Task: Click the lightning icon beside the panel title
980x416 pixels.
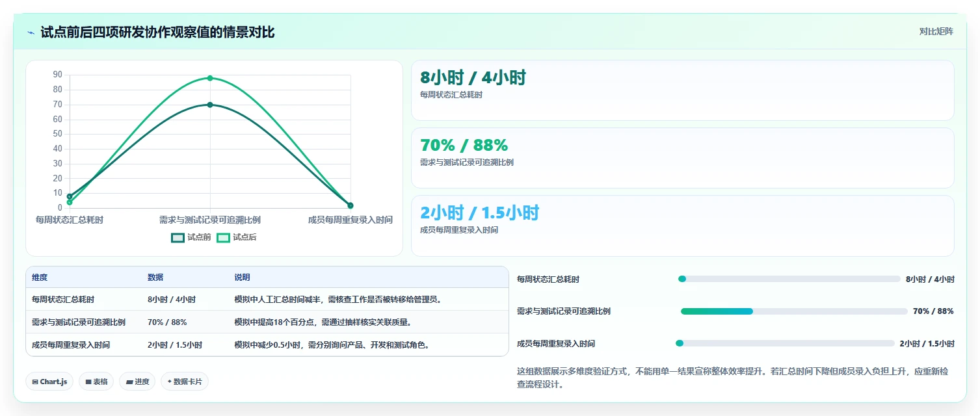Action: tap(31, 32)
